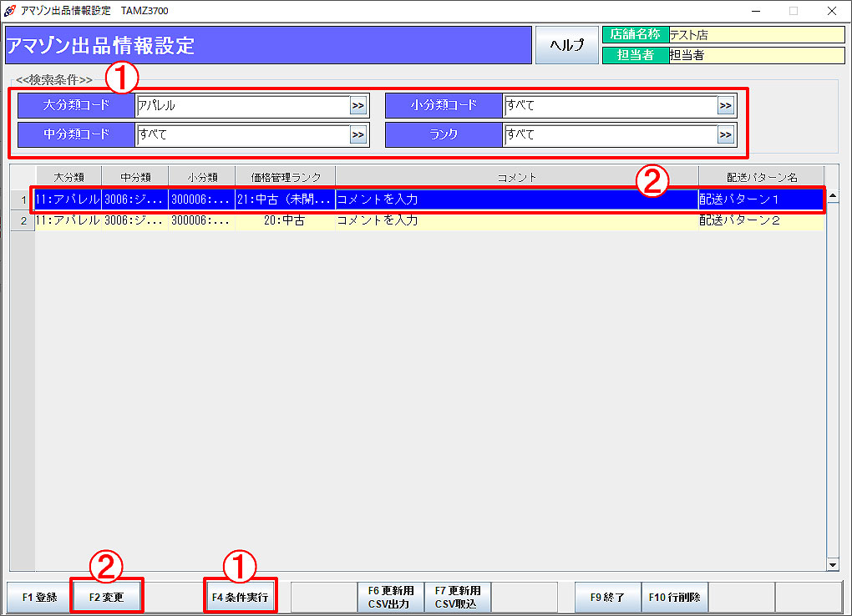Click the 担当者 field value

(x=757, y=55)
